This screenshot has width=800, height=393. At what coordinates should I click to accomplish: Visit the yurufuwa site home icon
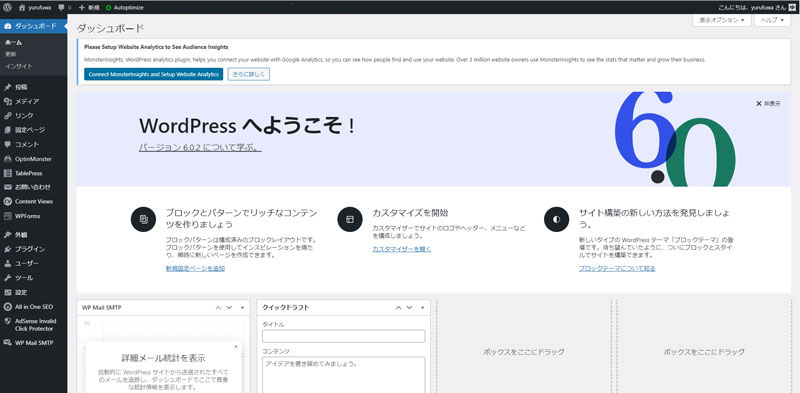[x=22, y=7]
